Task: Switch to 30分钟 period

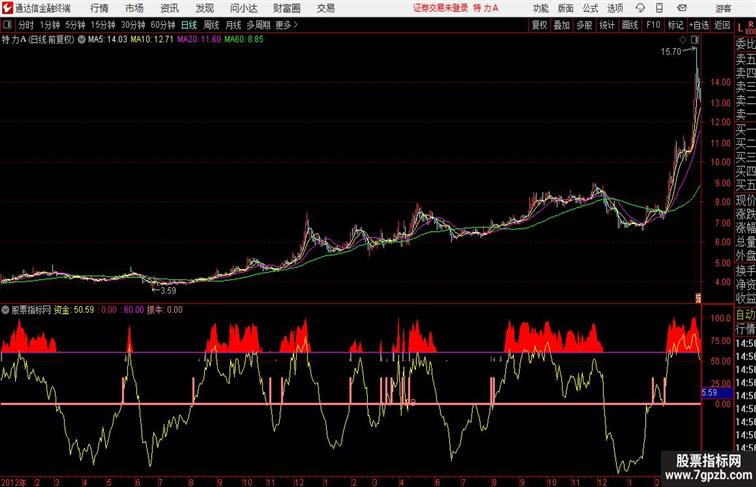Action: point(133,25)
